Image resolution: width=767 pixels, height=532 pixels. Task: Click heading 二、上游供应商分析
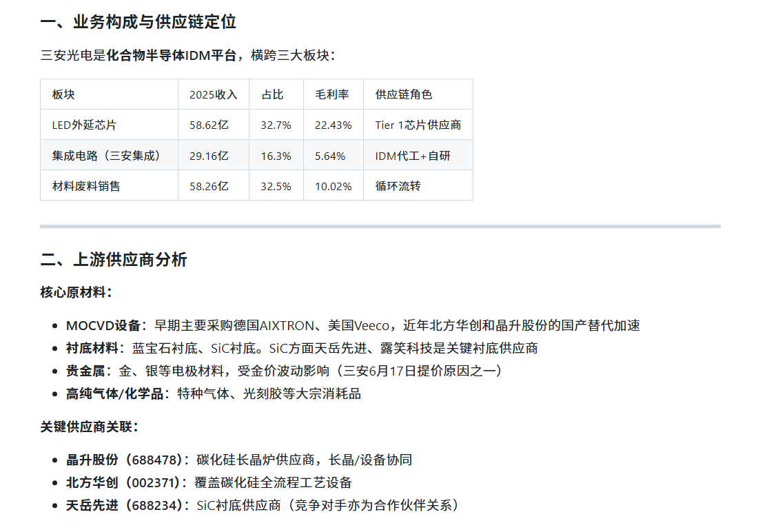(x=114, y=259)
